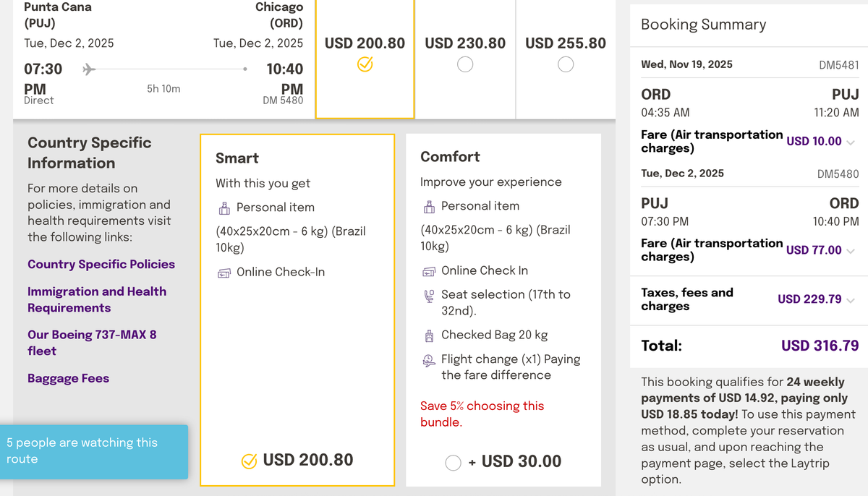Toggle the selected USD 200.80 fare checkmark
Image resolution: width=868 pixels, height=496 pixels.
coord(365,65)
